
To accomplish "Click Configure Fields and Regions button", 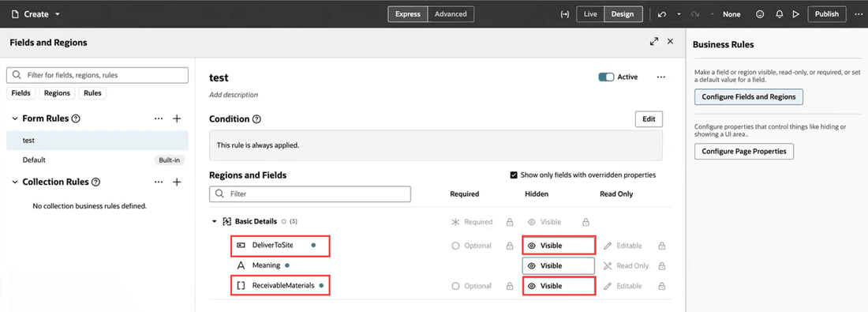I will [x=748, y=97].
